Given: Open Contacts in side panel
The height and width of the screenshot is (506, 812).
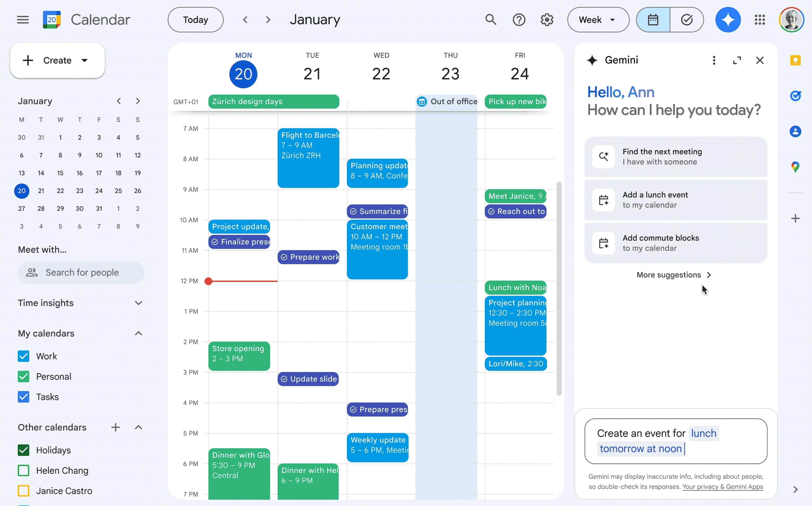Looking at the screenshot, I should [x=795, y=131].
